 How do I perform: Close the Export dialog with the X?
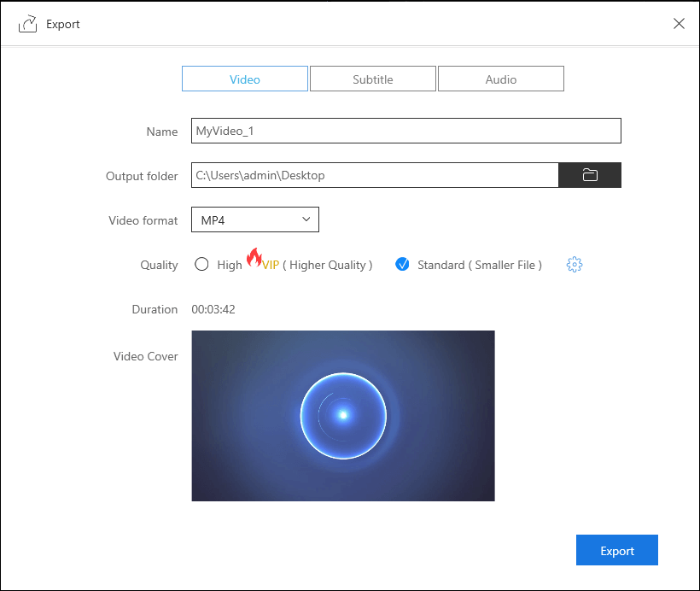coord(679,24)
